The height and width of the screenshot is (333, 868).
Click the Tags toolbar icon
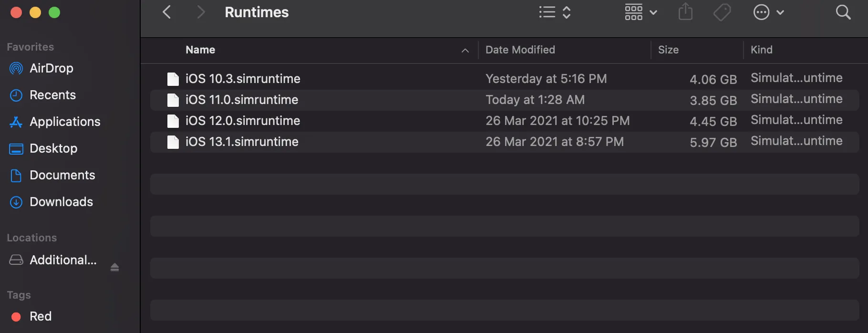(722, 12)
